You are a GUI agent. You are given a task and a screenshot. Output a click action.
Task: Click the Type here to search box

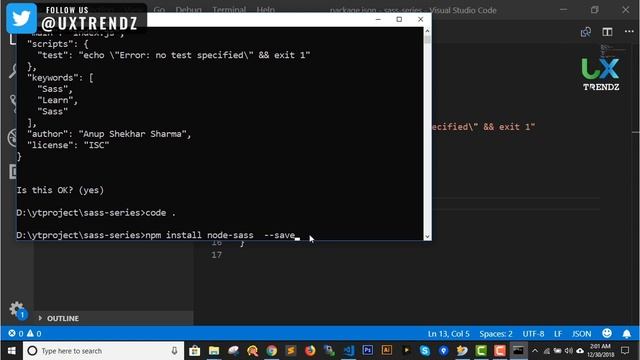102,351
